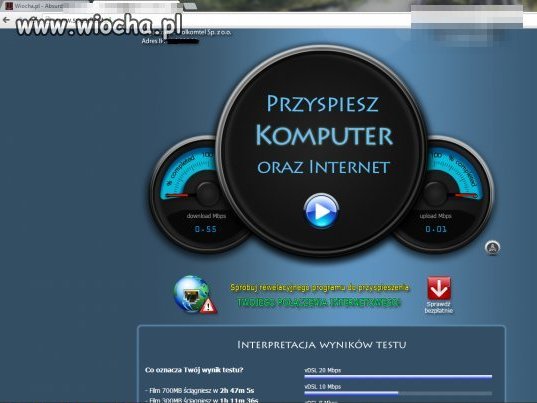Click the "download Mbps" label
This screenshot has height=403, width=537.
click(206, 216)
